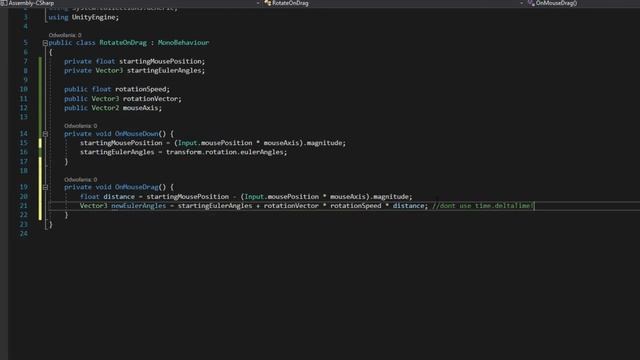Image resolution: width=640 pixels, height=360 pixels.
Task: Click "distance" variable declared on line 20
Action: [119, 197]
